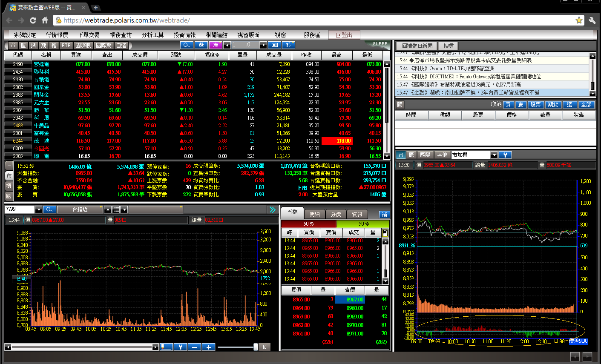Click the 7799 symbol input field
601x364 pixels.
(20, 209)
